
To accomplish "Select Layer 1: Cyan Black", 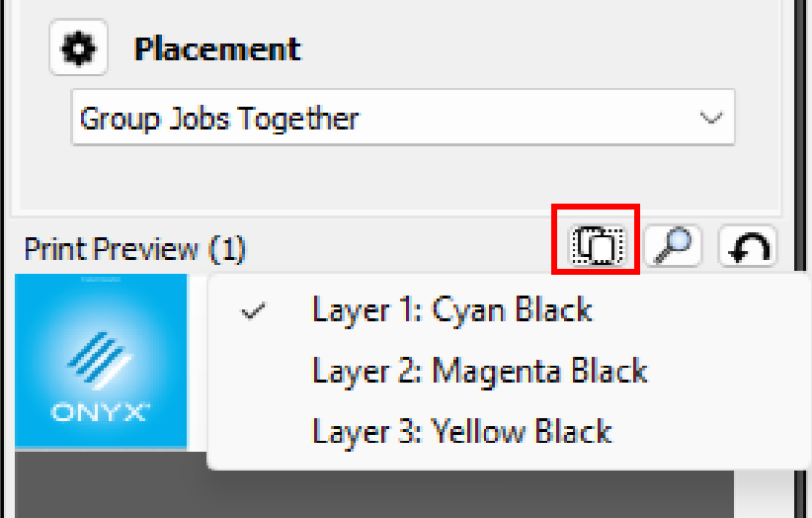I will tap(451, 310).
